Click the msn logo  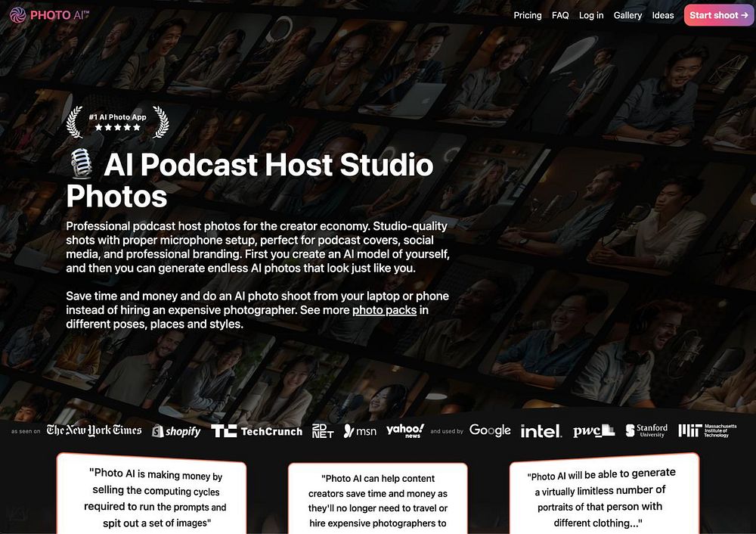tap(360, 431)
